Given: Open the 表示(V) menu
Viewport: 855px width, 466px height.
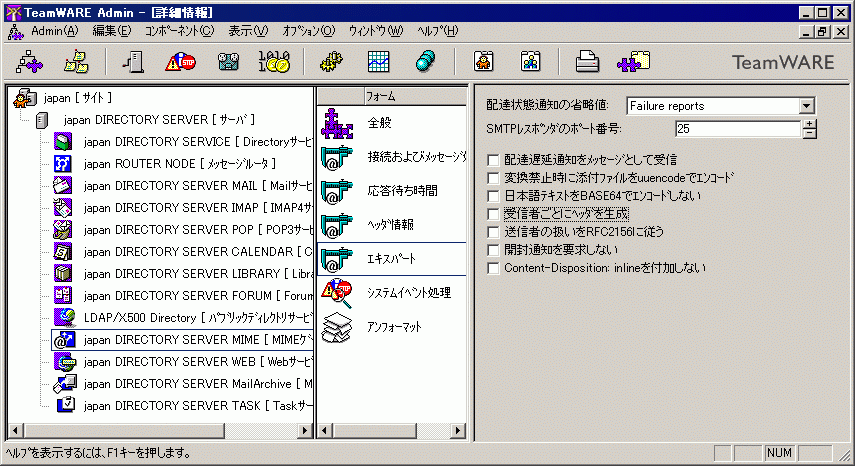Looking at the screenshot, I should click(248, 31).
